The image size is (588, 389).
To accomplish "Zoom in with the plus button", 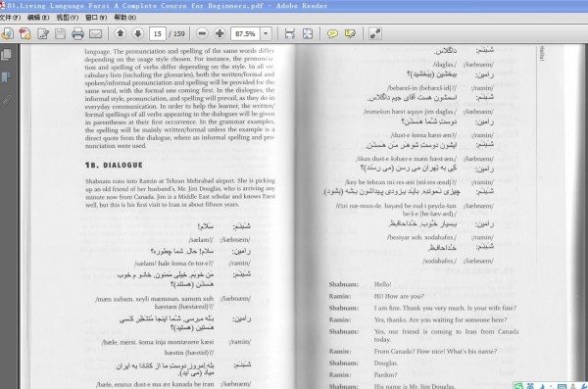I will point(220,33).
